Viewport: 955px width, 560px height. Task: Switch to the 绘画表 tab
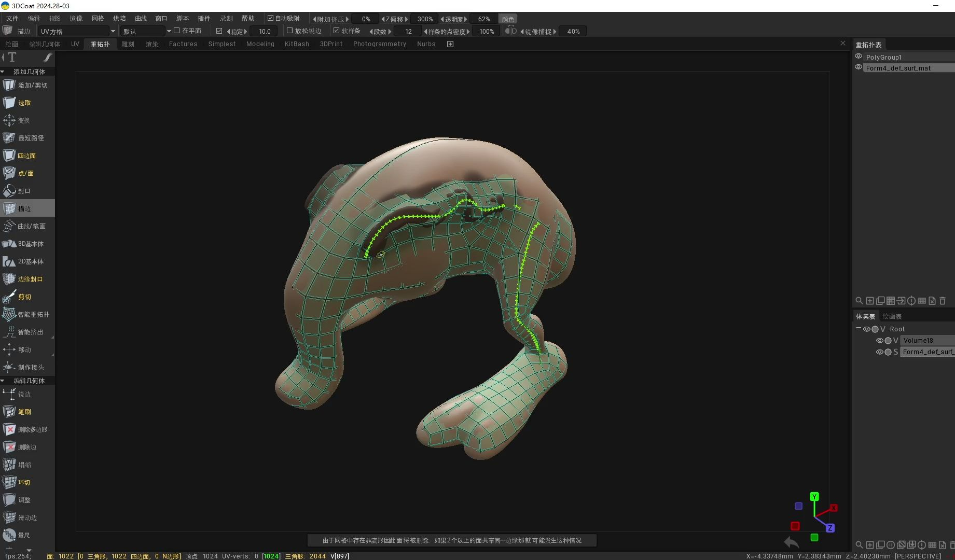pos(892,316)
